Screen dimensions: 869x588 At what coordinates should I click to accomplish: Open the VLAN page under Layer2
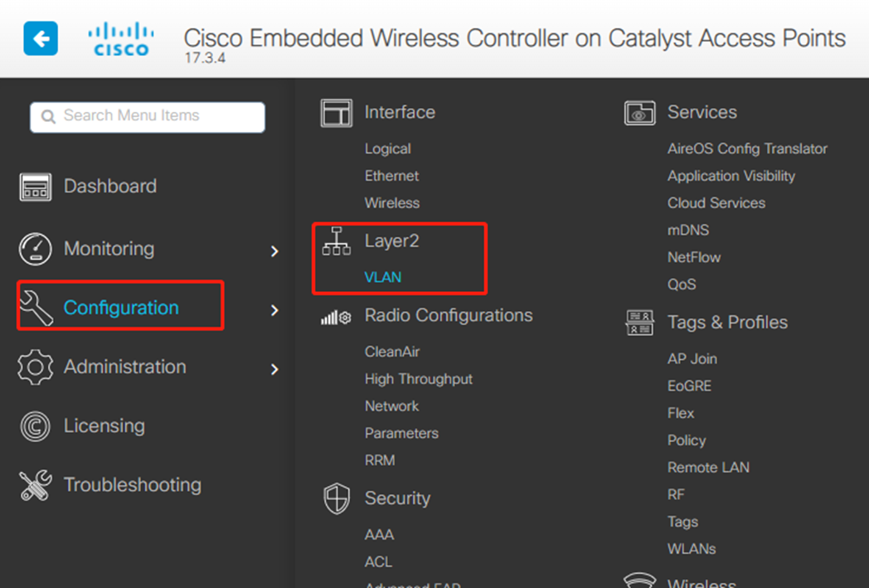pyautogui.click(x=382, y=278)
